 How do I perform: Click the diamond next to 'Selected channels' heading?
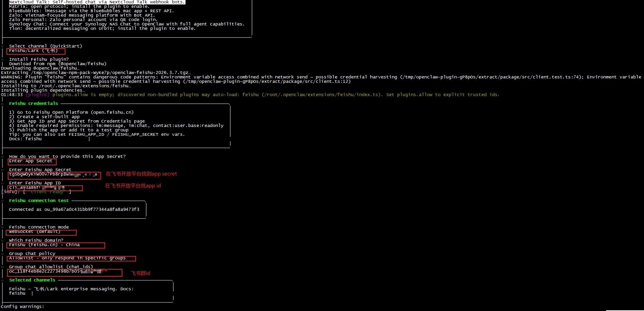[x=2, y=280]
